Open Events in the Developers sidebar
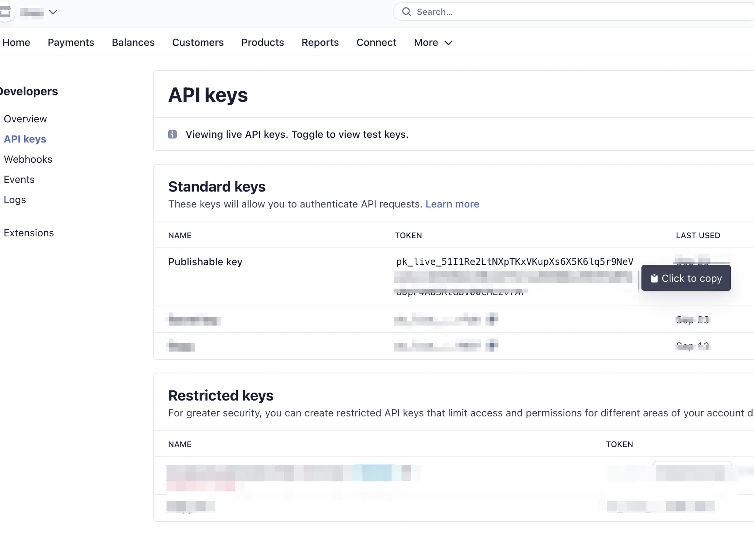The width and height of the screenshot is (754, 560). click(x=19, y=180)
